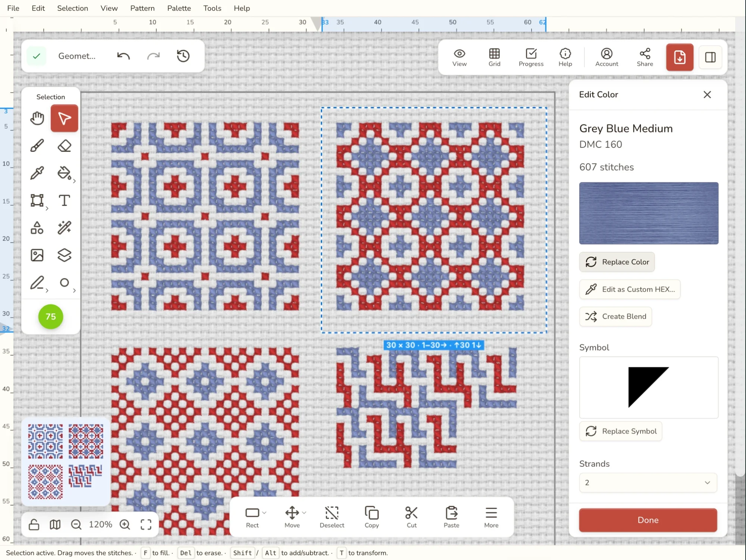Open the Pattern menu
The image size is (746, 560).
coord(142,8)
